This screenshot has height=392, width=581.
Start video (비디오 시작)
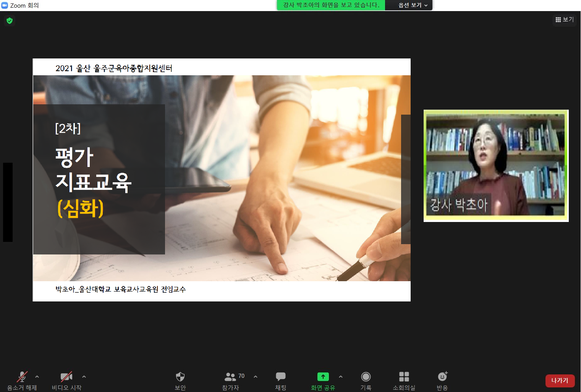(66, 381)
